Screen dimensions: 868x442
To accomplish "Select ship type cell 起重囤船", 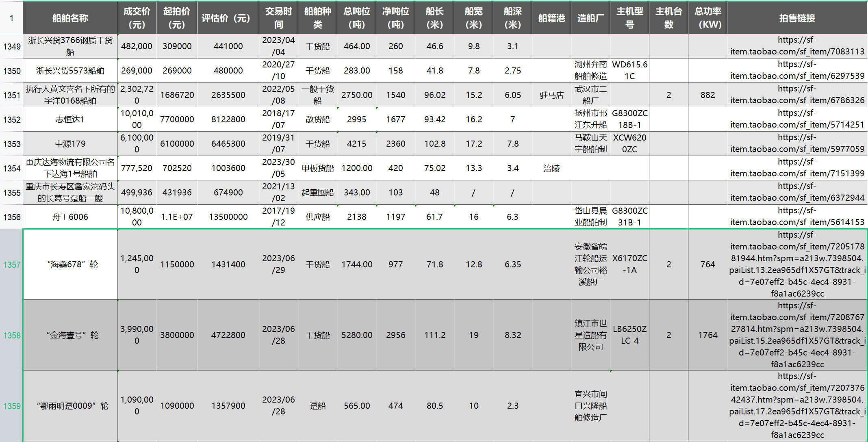I will point(317,193).
